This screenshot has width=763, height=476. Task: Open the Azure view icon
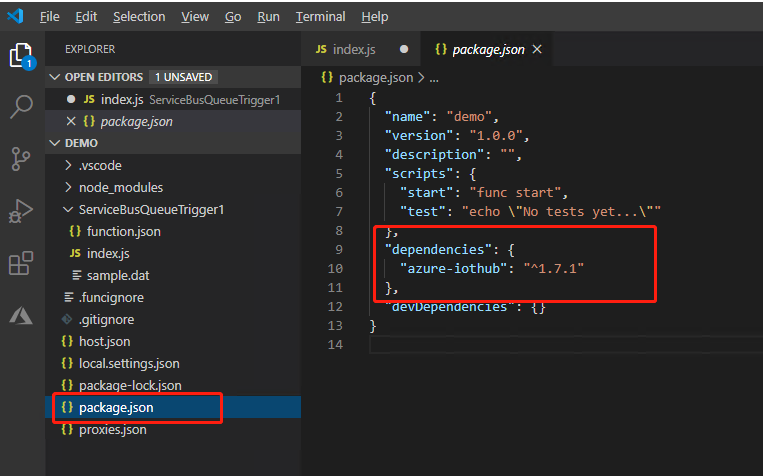click(x=20, y=316)
